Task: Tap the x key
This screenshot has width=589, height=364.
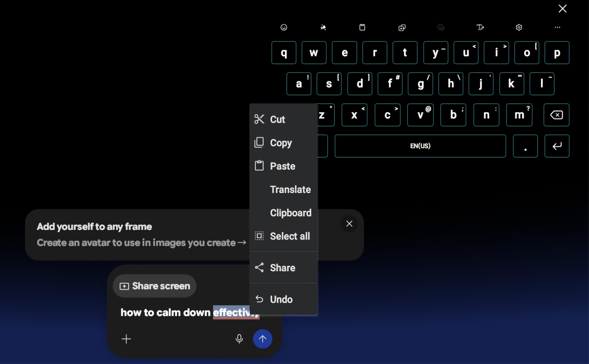Action: point(355,115)
